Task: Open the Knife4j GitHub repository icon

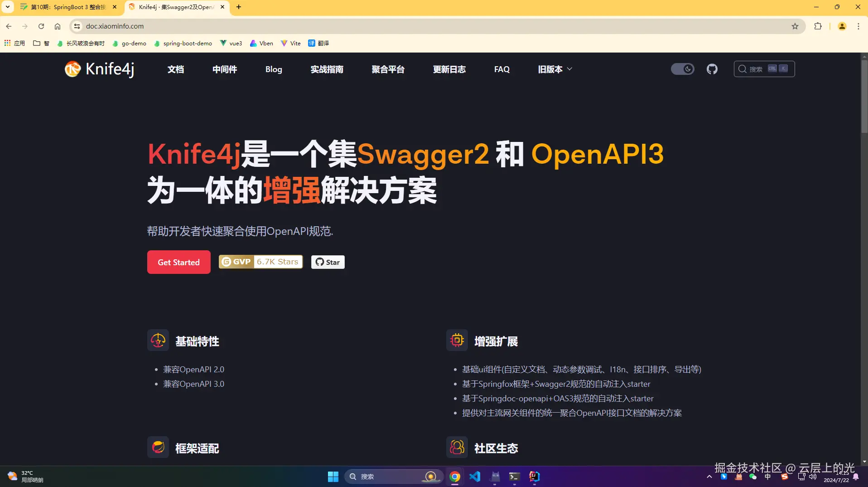Action: [712, 69]
